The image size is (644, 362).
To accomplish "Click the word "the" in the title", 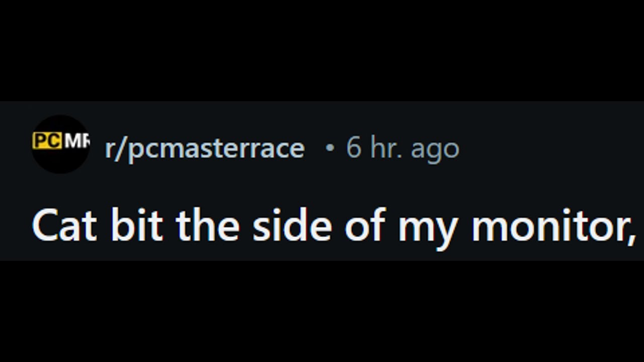I will (207, 226).
